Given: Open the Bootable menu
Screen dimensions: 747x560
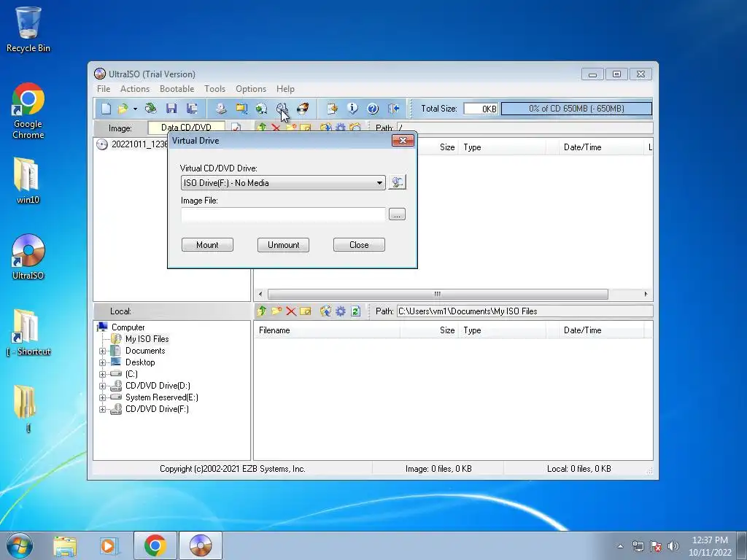Looking at the screenshot, I should coord(177,89).
